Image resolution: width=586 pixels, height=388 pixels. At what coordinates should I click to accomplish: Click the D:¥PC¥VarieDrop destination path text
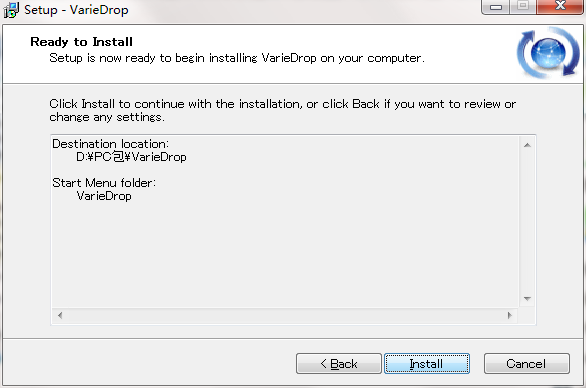point(131,157)
